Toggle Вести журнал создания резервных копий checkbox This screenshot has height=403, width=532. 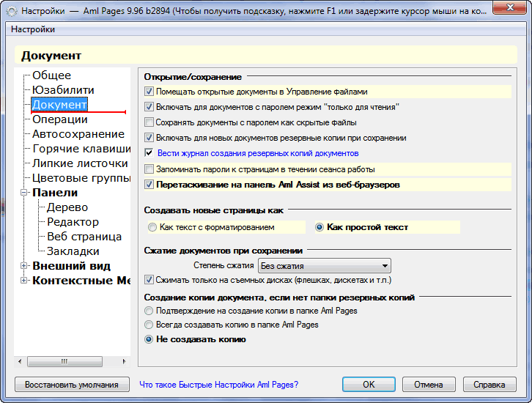(149, 153)
